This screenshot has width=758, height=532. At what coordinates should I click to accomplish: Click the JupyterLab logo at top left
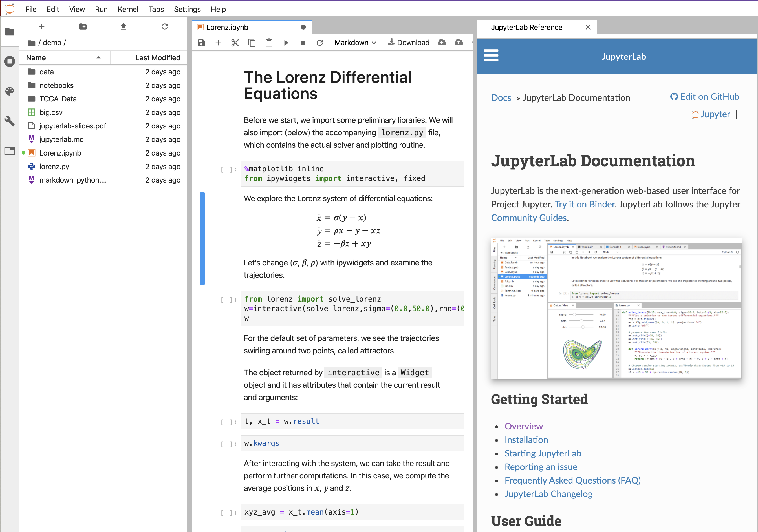click(x=10, y=9)
